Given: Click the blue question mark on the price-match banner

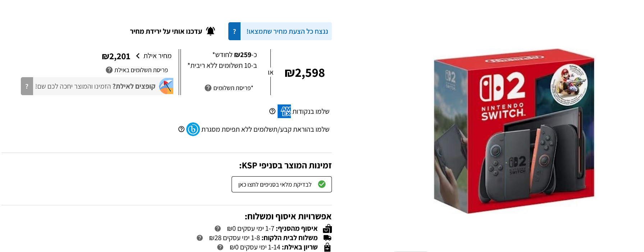Looking at the screenshot, I should click(234, 31).
